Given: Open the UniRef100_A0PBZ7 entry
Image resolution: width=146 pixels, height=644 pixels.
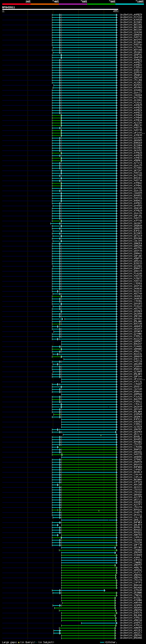Looking at the screenshot, I should click(131, 63).
